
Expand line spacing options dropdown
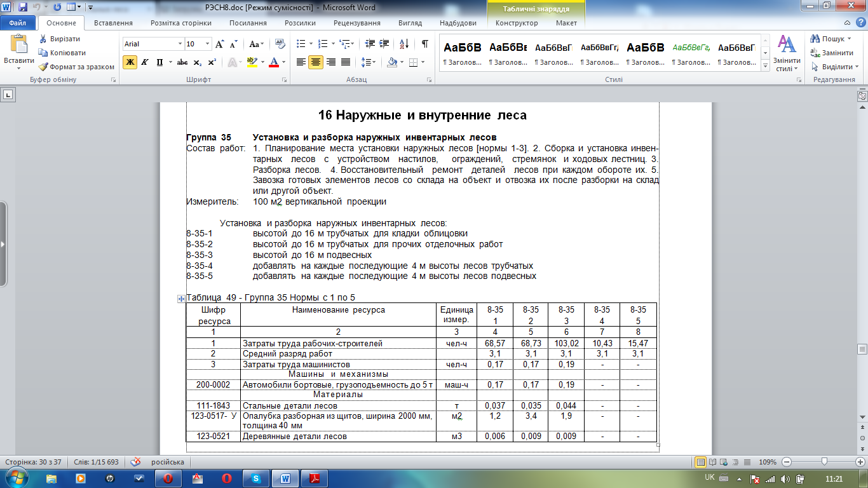coord(372,62)
